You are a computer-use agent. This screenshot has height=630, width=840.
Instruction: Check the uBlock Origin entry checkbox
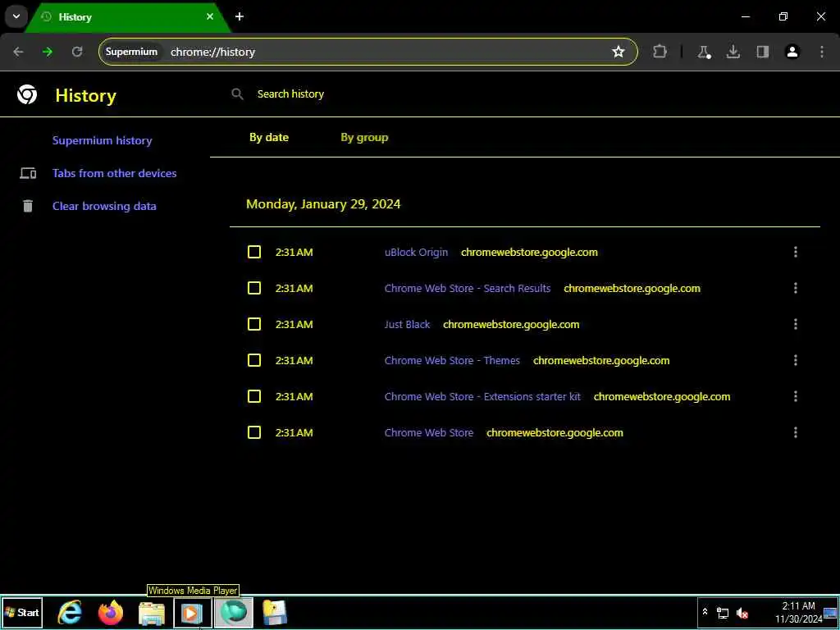[x=254, y=252]
